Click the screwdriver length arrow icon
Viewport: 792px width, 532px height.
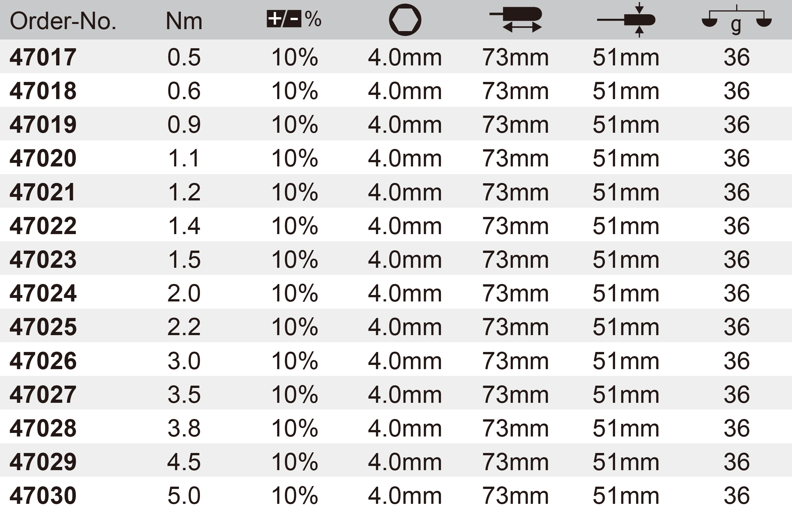pos(516,20)
